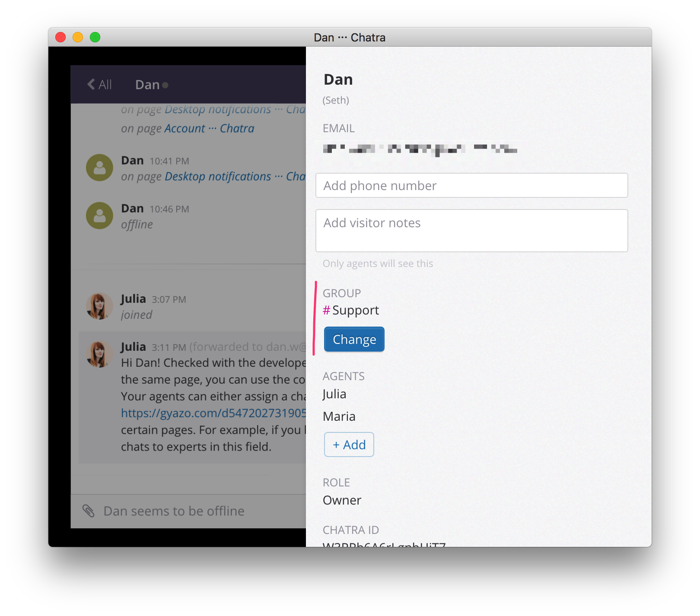
Task: Go back using the All chevron
Action: [x=99, y=84]
